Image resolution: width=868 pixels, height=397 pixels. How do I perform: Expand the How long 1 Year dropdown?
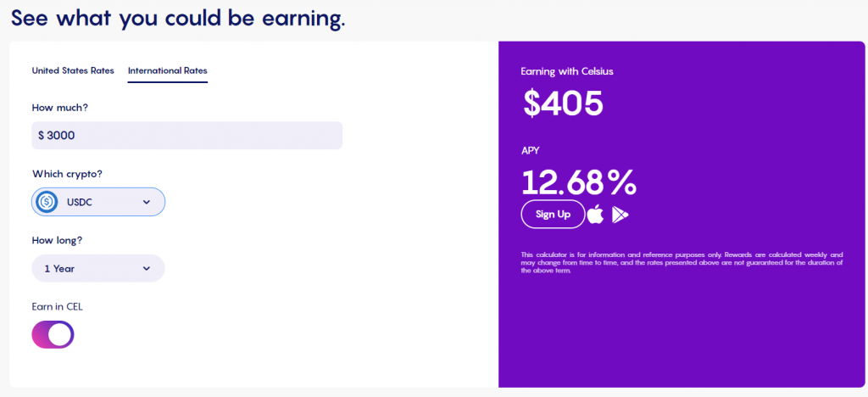coord(98,269)
